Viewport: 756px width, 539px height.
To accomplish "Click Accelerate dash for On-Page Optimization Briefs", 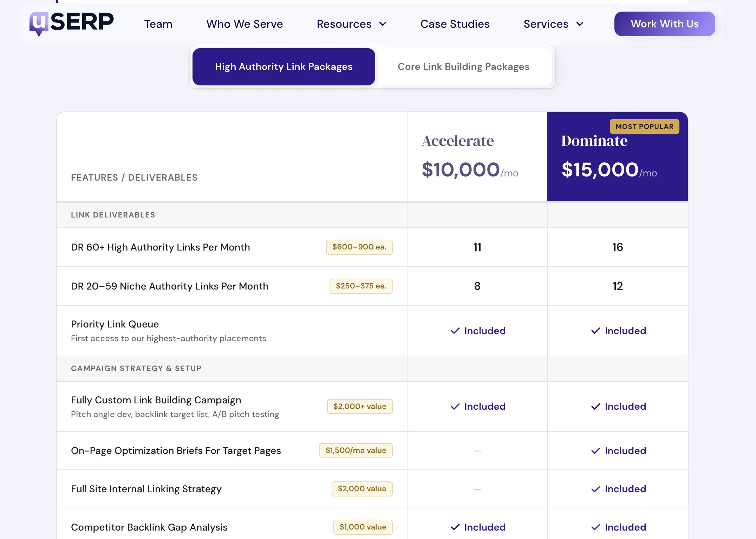I will point(477,451).
